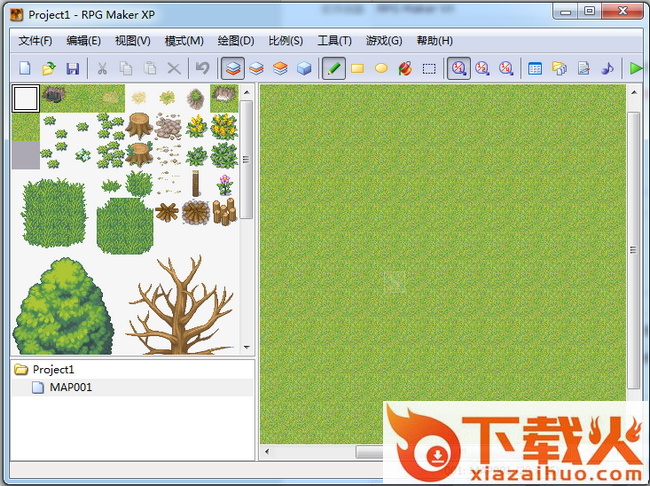Select the Pencil drawing tool
This screenshot has width=650, height=486.
(x=334, y=68)
